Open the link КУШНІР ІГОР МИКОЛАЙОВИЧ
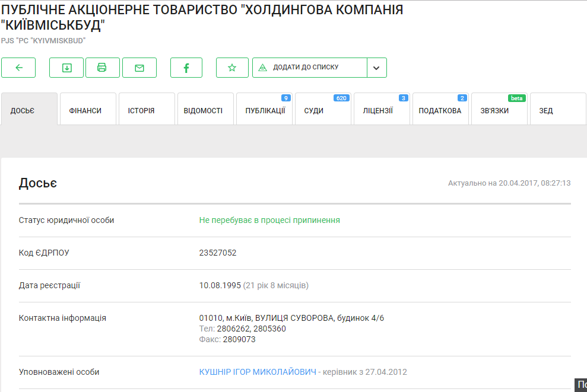 coord(257,372)
